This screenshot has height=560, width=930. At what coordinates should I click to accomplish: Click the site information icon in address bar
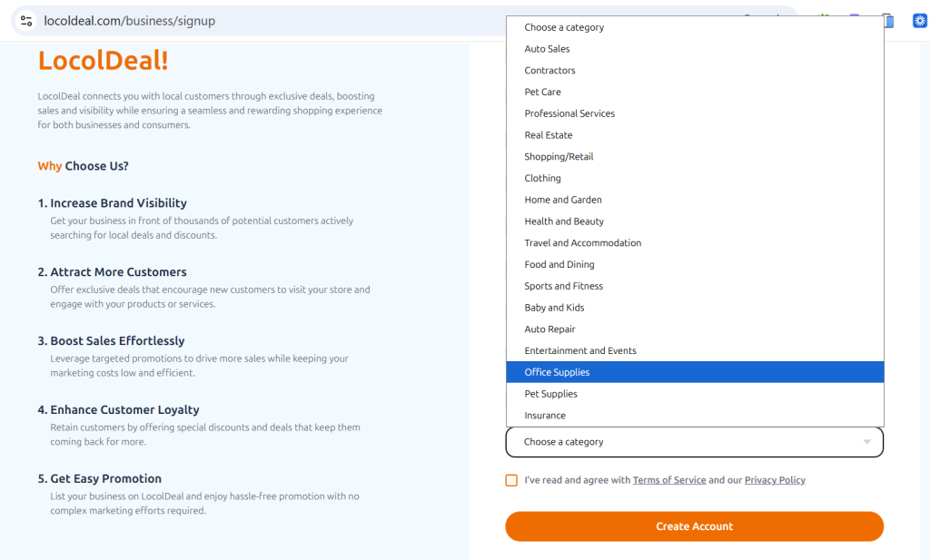pyautogui.click(x=26, y=20)
